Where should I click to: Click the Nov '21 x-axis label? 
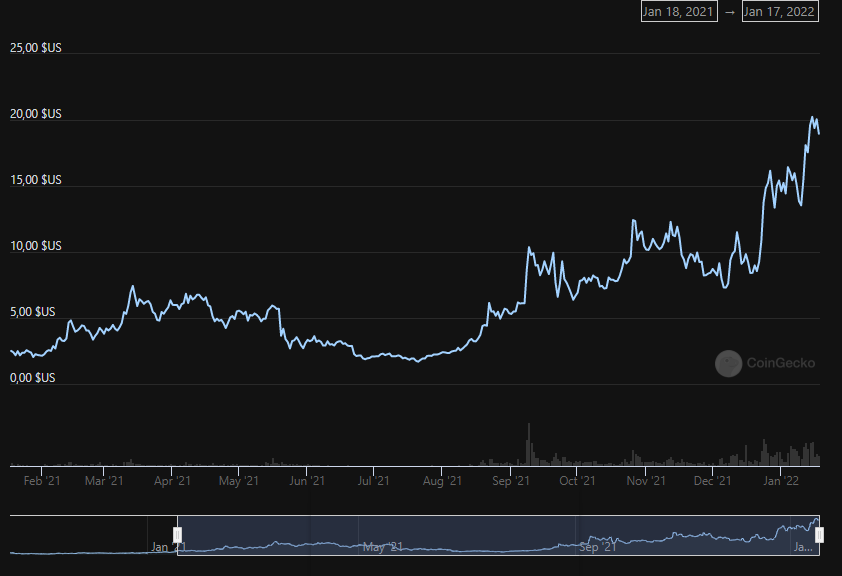646,481
